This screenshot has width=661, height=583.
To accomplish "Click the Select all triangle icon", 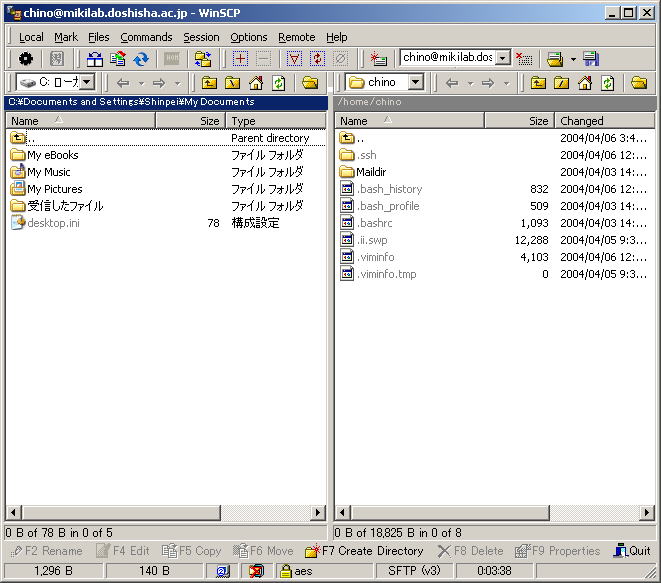I will [294, 59].
